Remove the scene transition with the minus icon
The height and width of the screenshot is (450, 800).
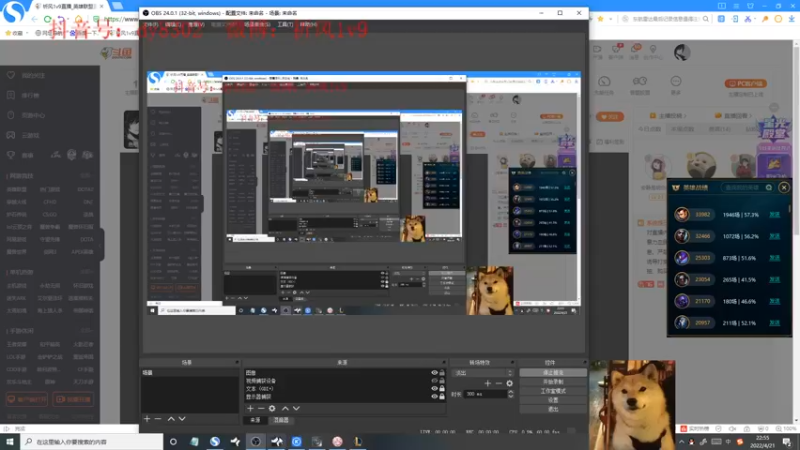point(498,383)
